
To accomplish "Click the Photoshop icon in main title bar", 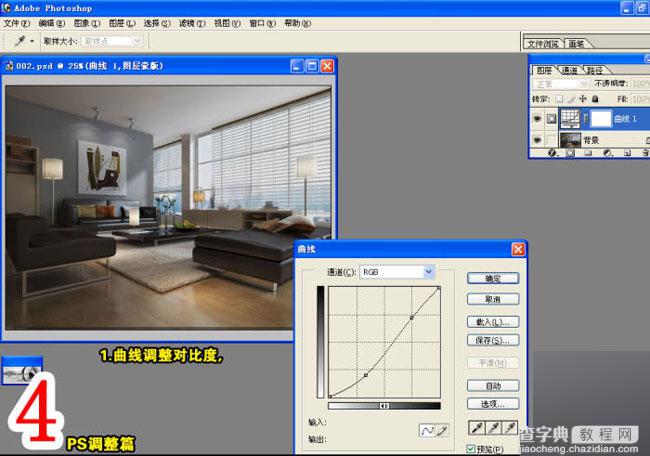I will [x=6, y=7].
